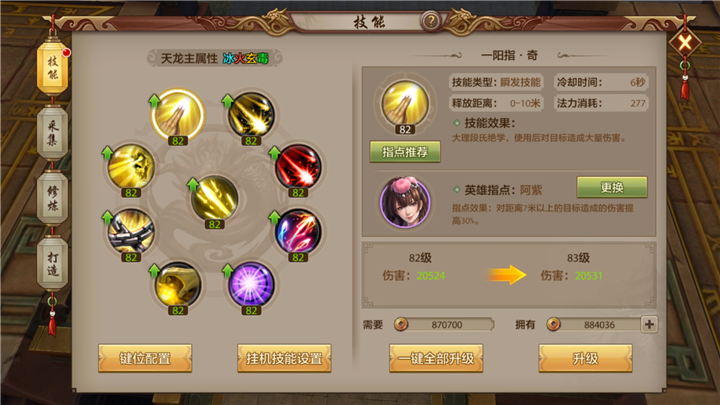This screenshot has height=405, width=720.
Task: Click the green 更换 hero button
Action: click(x=612, y=187)
